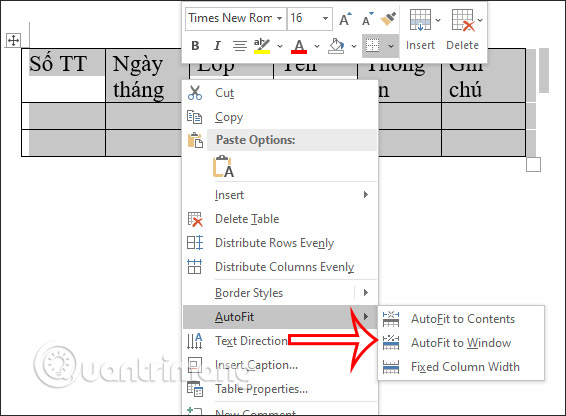Image resolution: width=566 pixels, height=416 pixels.
Task: Open the Insert submenu in context menu
Action: 280,195
